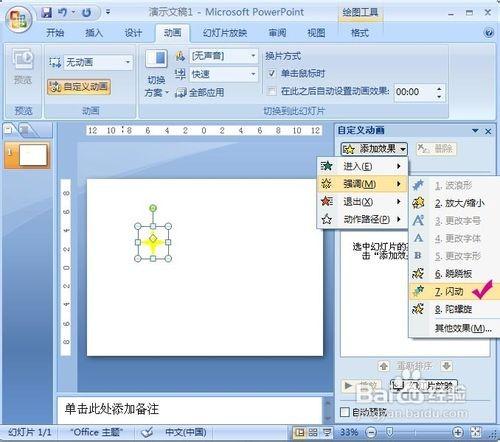Open the 切换方案 transition scheme gallery
Image resolution: width=500 pixels, height=442 pixels.
tap(156, 73)
